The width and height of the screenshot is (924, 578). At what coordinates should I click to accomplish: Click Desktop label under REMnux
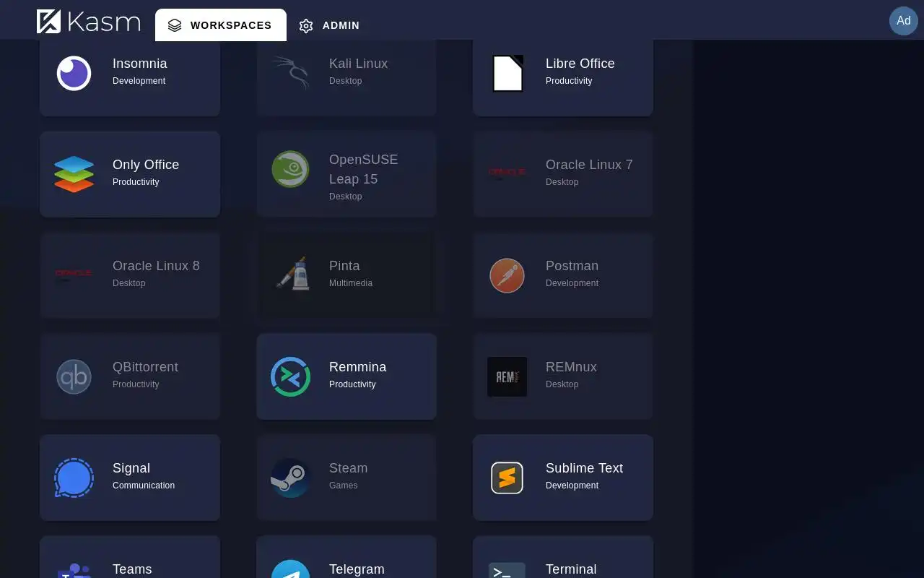point(562,384)
